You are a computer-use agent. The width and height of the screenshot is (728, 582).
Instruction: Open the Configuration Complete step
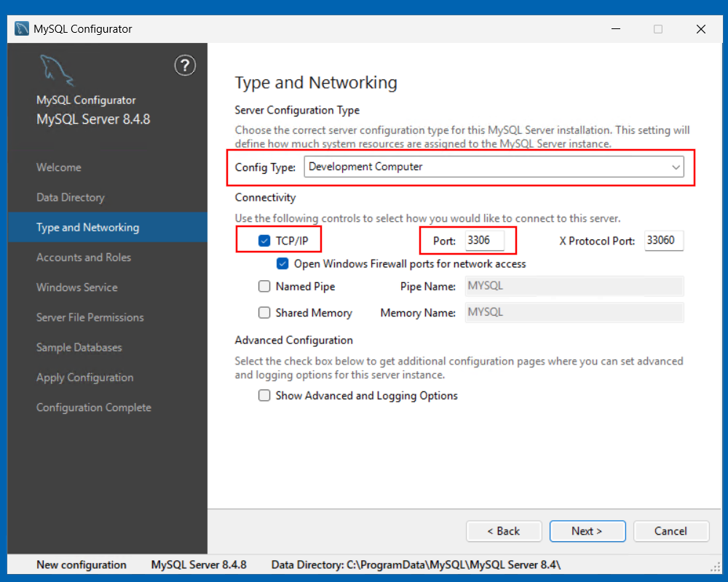(x=108, y=407)
